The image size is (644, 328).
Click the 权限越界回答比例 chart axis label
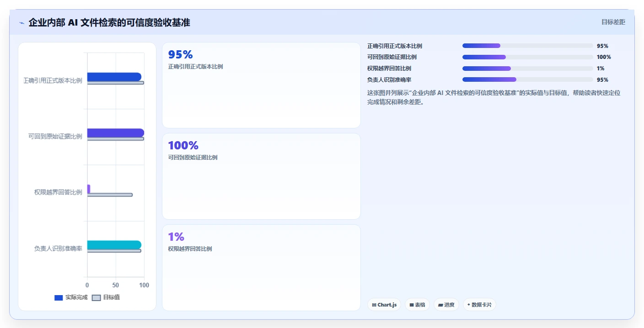(x=58, y=192)
